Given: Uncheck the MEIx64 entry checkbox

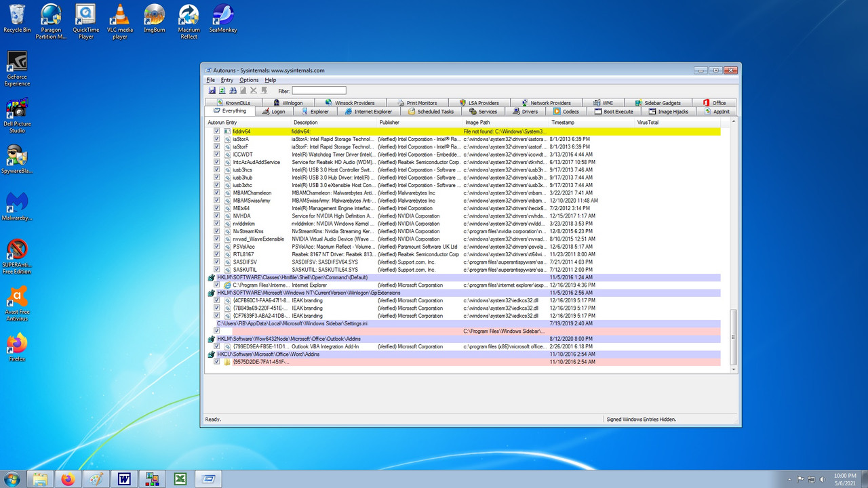Looking at the screenshot, I should (x=217, y=208).
